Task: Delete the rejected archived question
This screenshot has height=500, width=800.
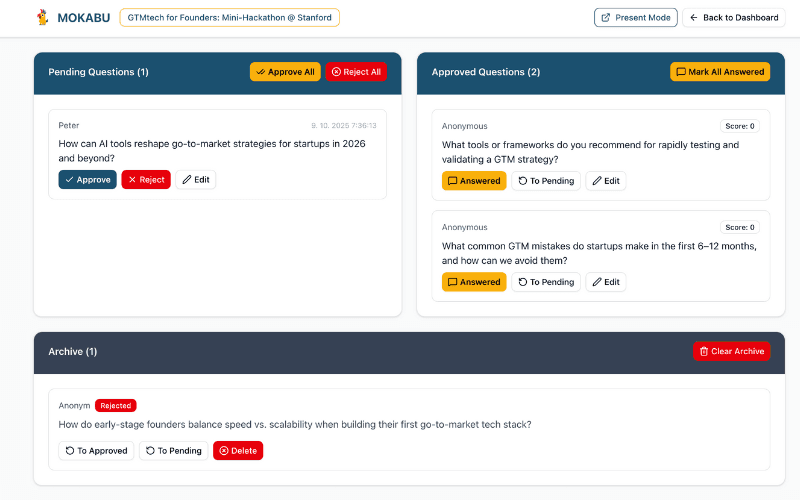Action: click(x=238, y=451)
